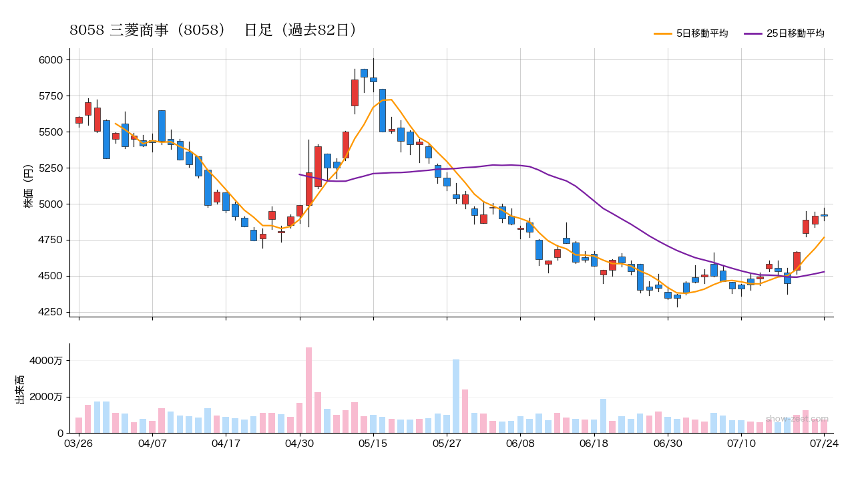Pick the 06/18 date label
This screenshot has height=481, width=868.
[594, 444]
